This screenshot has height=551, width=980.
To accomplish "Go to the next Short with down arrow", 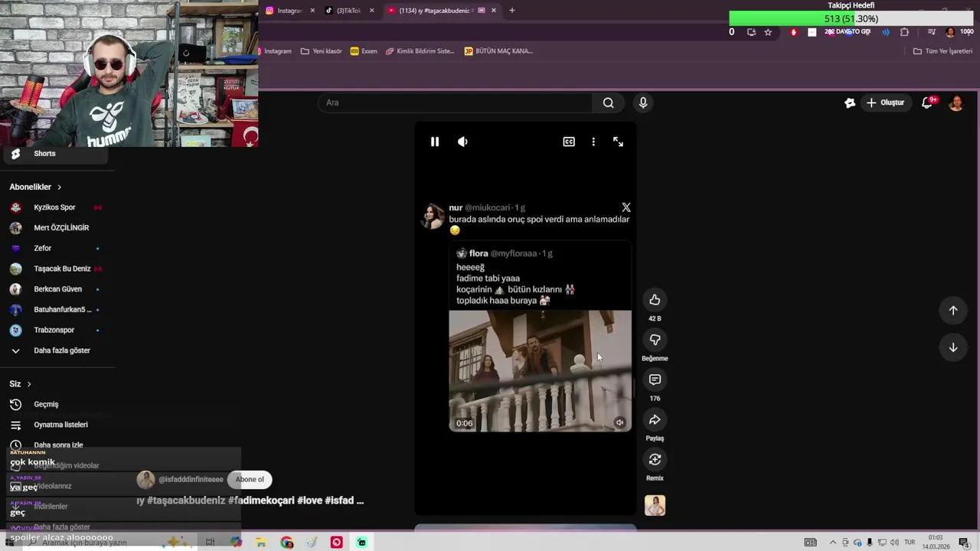I will click(x=953, y=347).
